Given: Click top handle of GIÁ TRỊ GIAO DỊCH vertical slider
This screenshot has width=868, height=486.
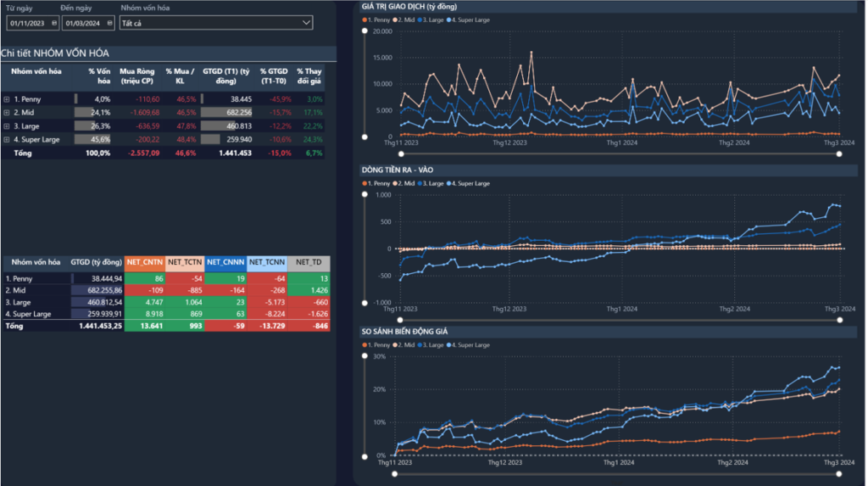Looking at the screenshot, I should coord(365,31).
